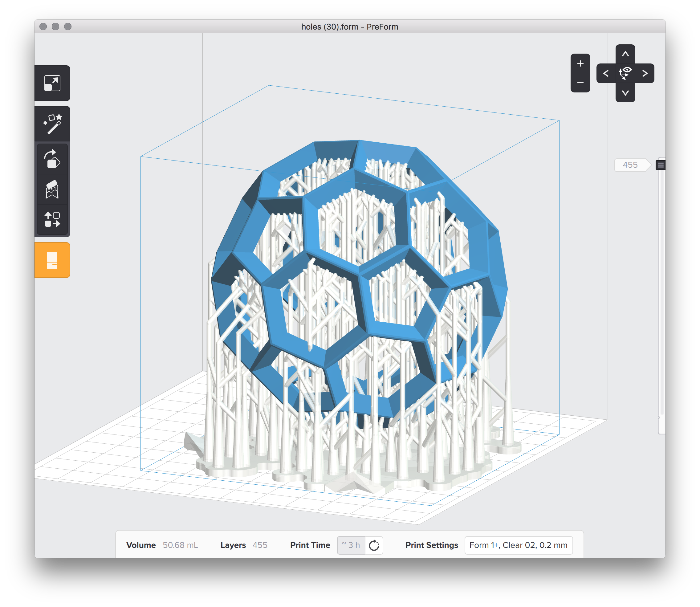
Task: Rotate the view using the up arrow
Action: (x=625, y=54)
